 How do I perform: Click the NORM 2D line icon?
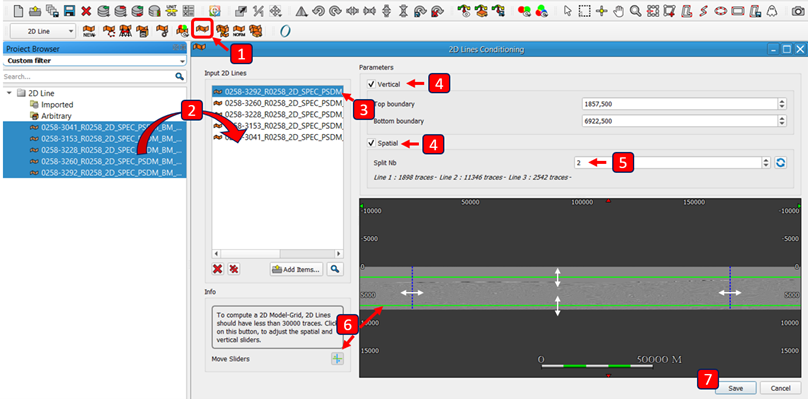[x=239, y=31]
